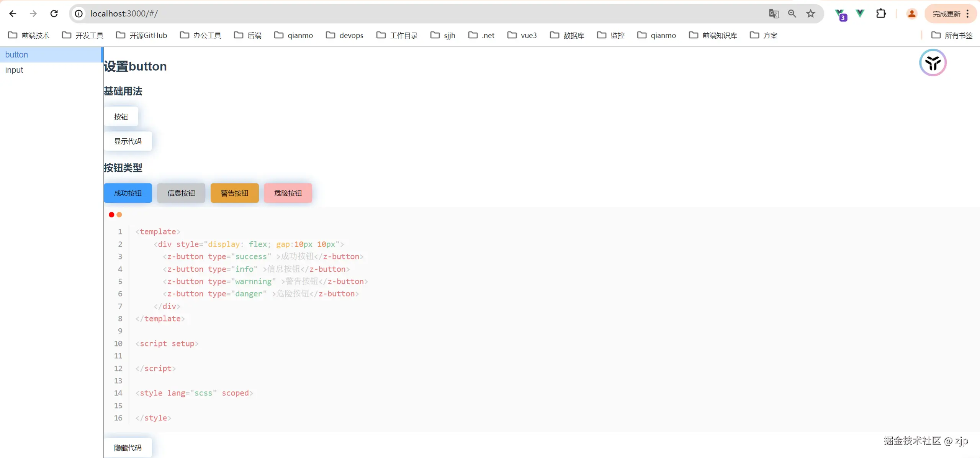Select the button item in sidebar
The width and height of the screenshot is (980, 458).
16,54
